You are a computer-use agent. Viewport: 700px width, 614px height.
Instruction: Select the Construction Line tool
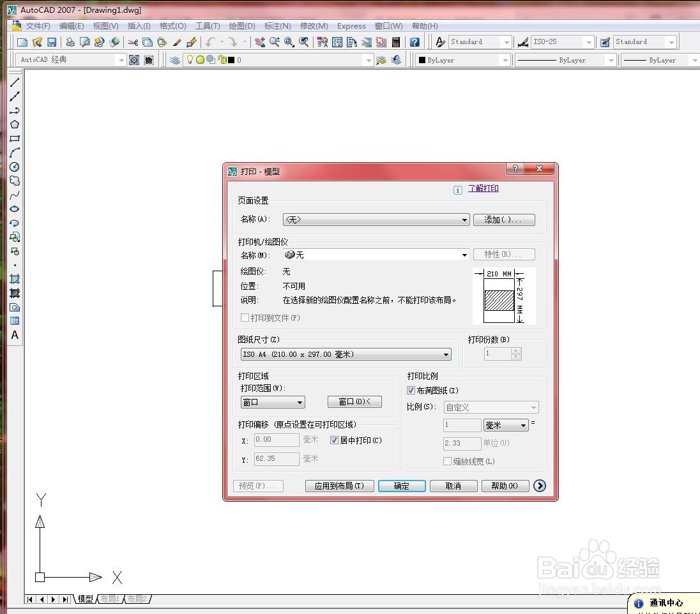point(15,96)
